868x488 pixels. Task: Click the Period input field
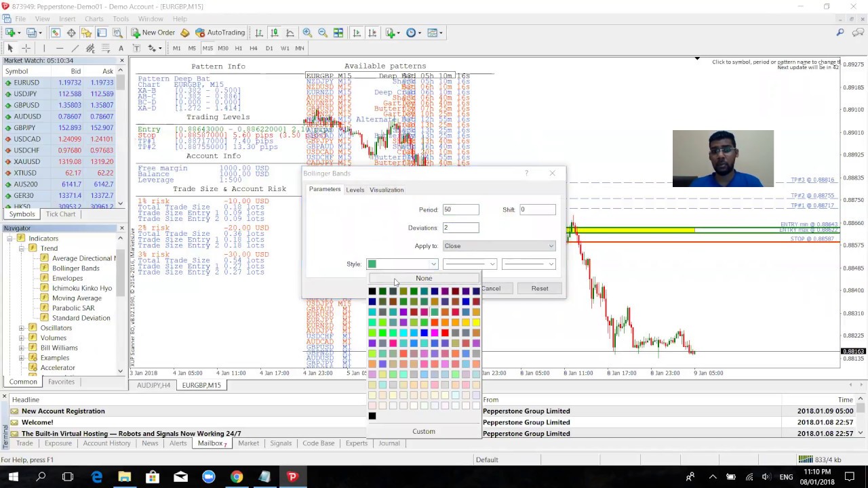coord(461,209)
